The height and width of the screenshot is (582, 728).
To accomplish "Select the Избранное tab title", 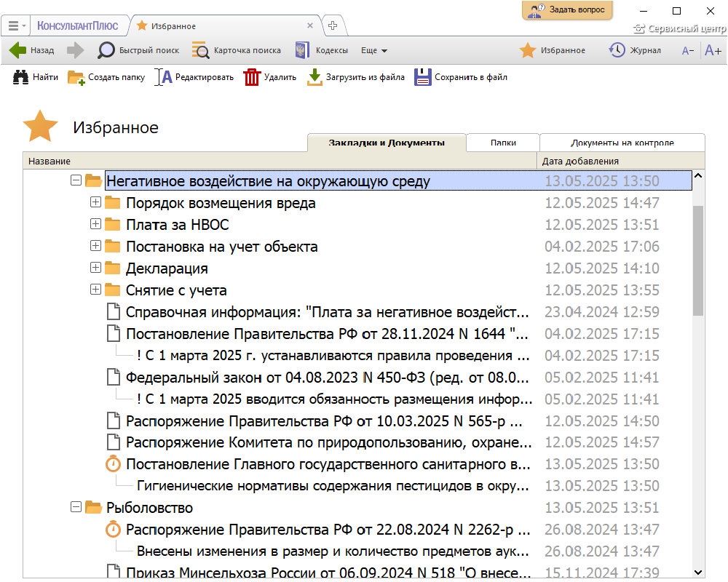I will tap(173, 26).
